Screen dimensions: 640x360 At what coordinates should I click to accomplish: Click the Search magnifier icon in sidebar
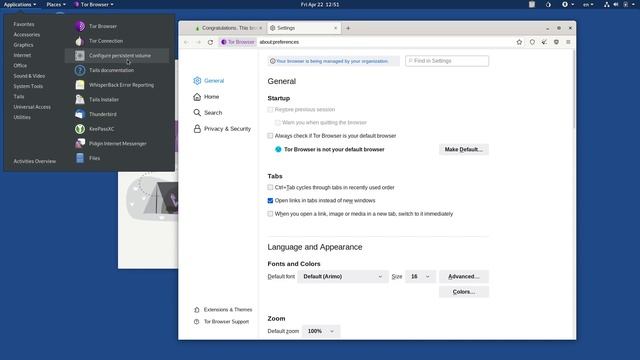coord(197,113)
